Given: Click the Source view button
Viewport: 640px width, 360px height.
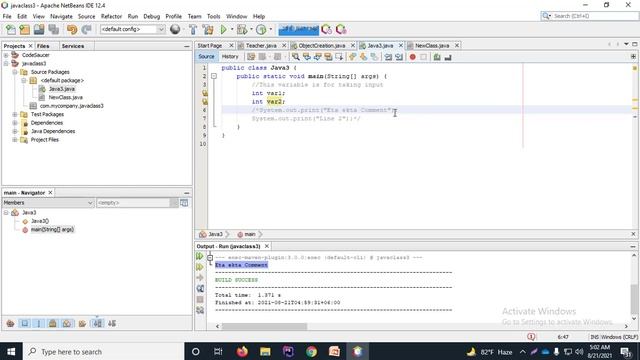Looking at the screenshot, I should tap(206, 56).
